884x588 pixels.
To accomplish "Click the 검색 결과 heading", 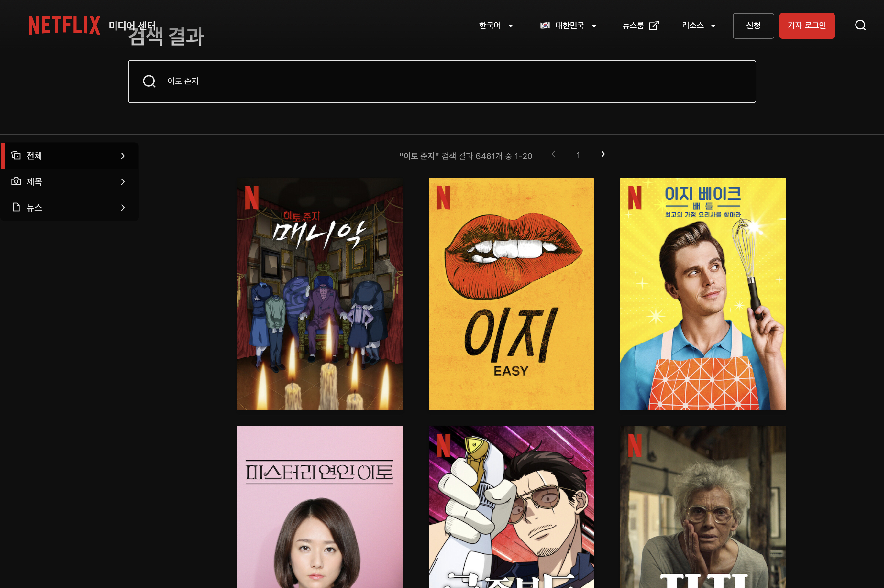I will (x=166, y=36).
